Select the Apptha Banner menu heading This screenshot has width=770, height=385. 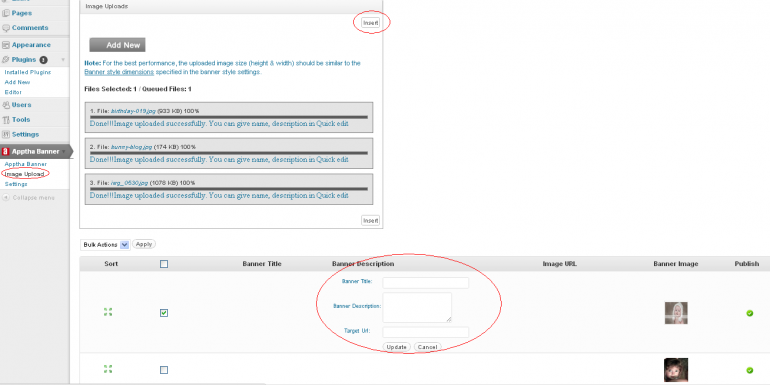35,152
